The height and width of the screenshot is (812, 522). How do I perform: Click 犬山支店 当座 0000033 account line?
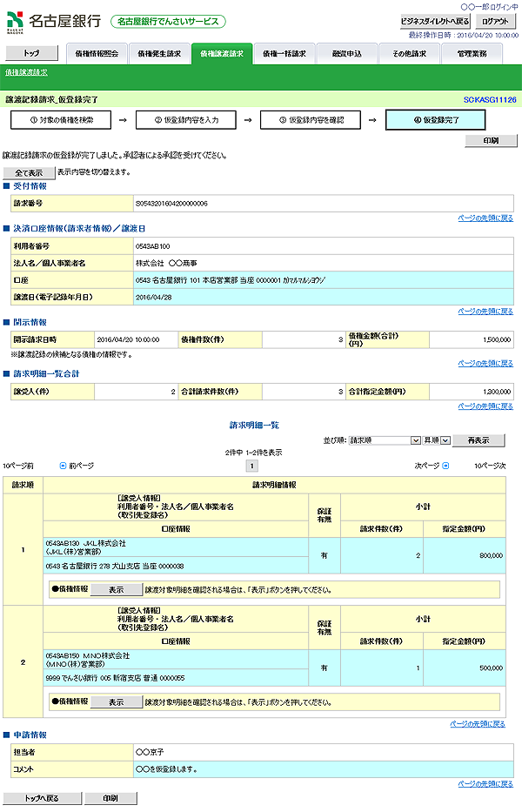click(115, 567)
